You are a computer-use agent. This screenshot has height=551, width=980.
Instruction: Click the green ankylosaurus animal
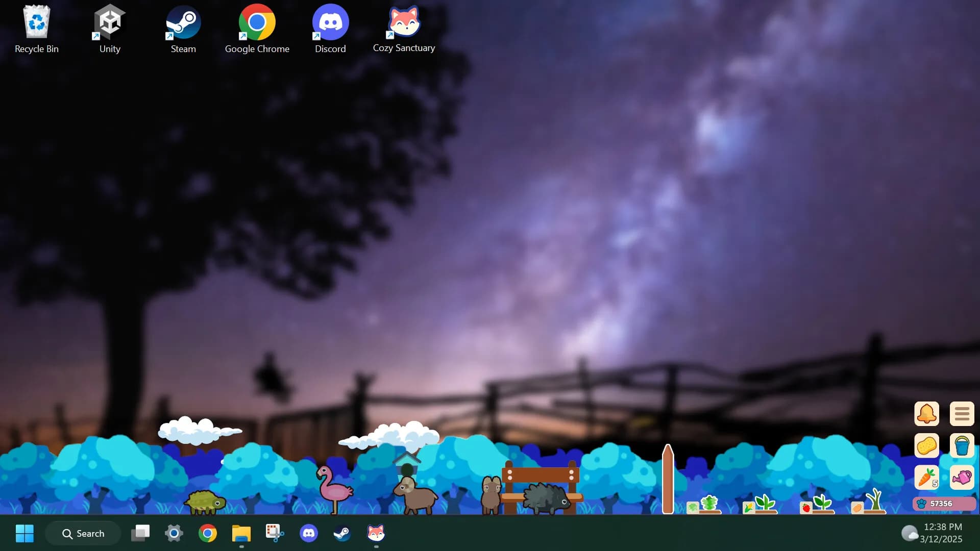tap(205, 502)
